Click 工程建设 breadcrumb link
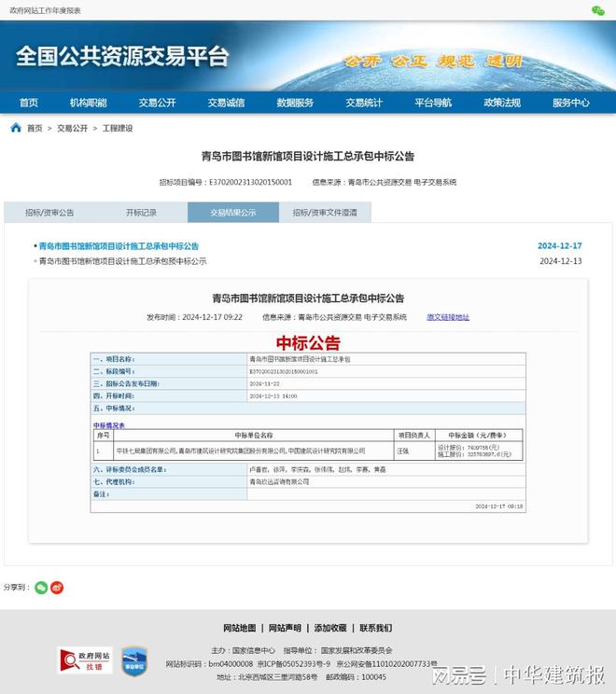 [x=118, y=129]
